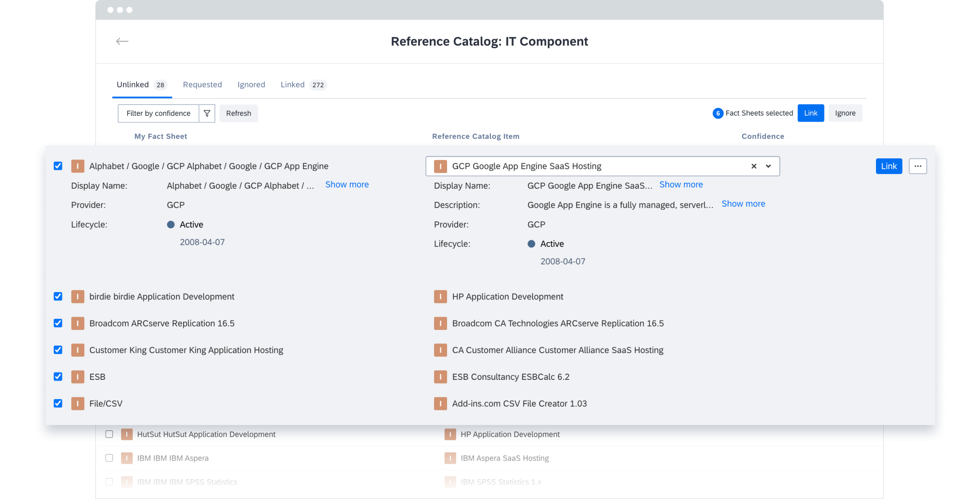
Task: Open the Filter by confidence dropdown
Action: (x=158, y=113)
